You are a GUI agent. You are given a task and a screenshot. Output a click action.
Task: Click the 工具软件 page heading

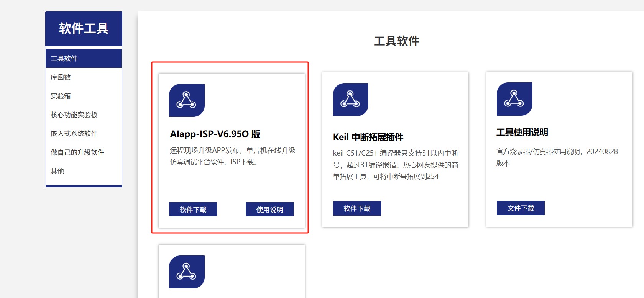[397, 41]
